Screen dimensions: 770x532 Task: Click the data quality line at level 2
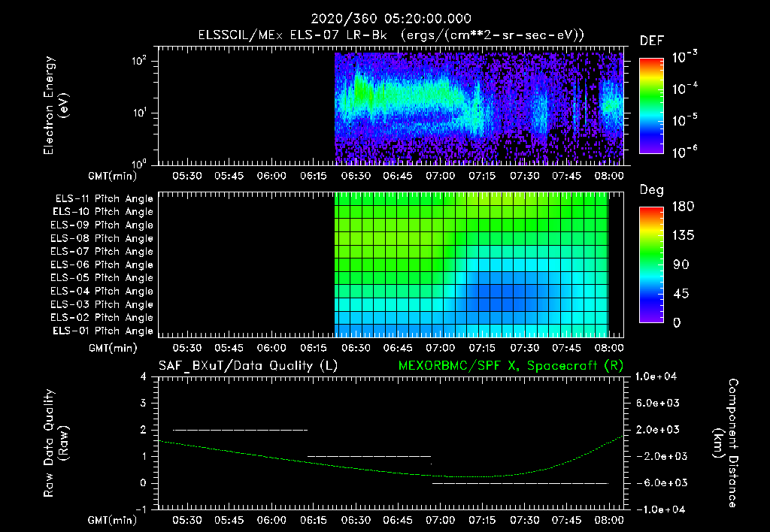[240, 430]
